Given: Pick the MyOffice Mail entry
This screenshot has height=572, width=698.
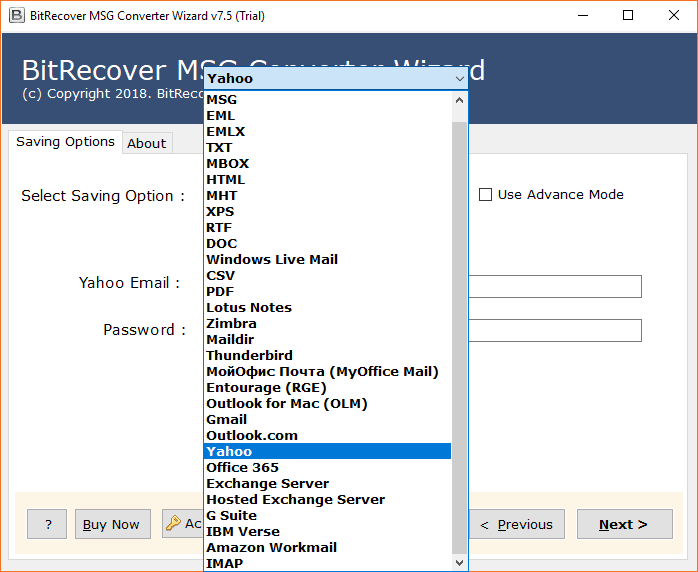Looking at the screenshot, I should (327, 372).
